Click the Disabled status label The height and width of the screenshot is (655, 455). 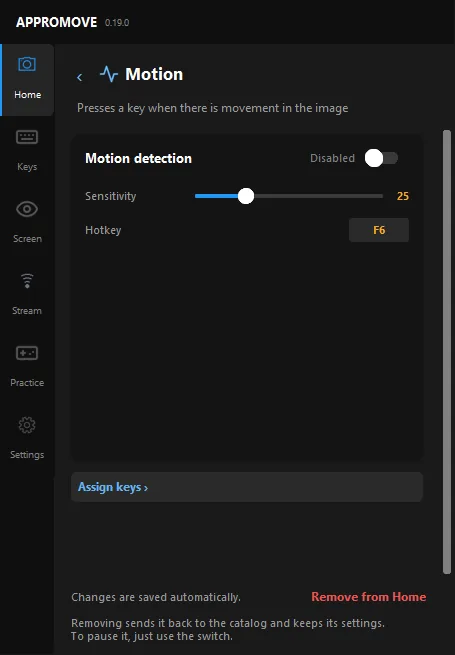pos(332,158)
